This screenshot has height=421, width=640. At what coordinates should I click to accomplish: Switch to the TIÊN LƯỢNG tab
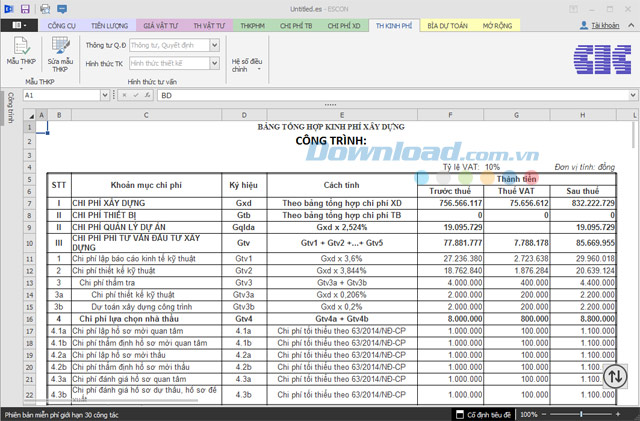108,23
